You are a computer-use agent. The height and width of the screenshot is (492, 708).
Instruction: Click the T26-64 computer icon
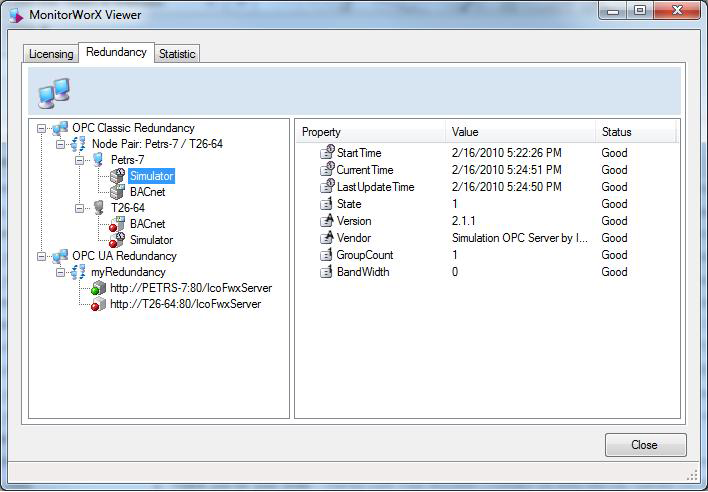point(98,208)
